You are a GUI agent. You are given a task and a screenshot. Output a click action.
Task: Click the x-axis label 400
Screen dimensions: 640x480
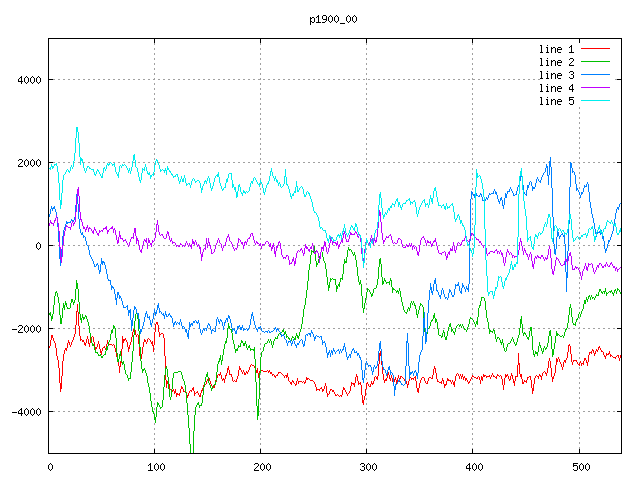pos(474,467)
